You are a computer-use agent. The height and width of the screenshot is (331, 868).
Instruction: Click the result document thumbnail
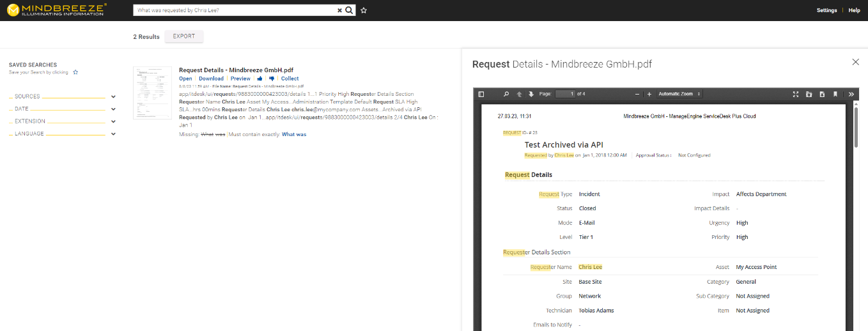pos(152,93)
